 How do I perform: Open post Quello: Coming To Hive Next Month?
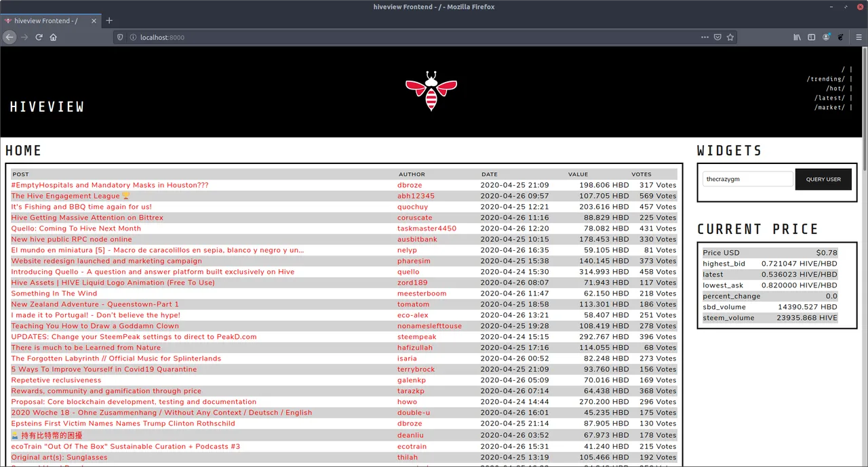pyautogui.click(x=76, y=228)
